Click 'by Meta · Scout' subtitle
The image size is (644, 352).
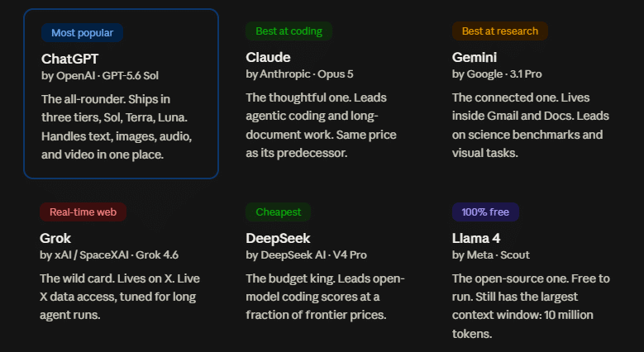pos(491,255)
